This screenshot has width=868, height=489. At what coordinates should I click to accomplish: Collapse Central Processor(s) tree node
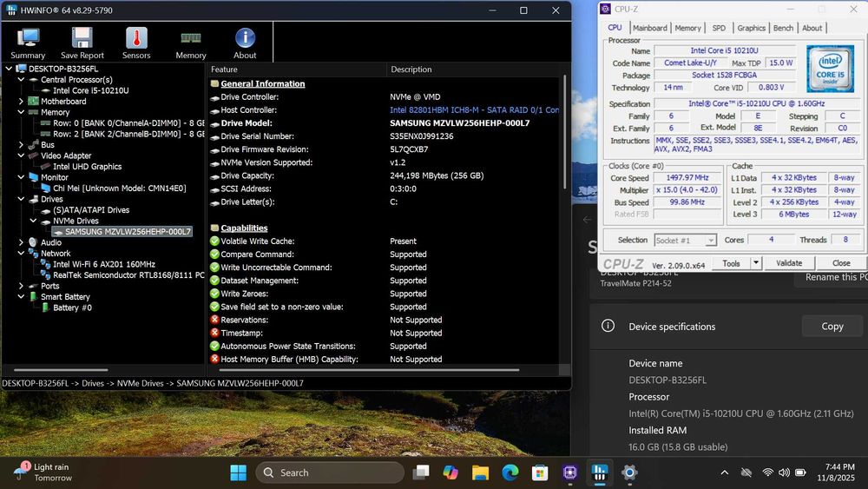21,80
